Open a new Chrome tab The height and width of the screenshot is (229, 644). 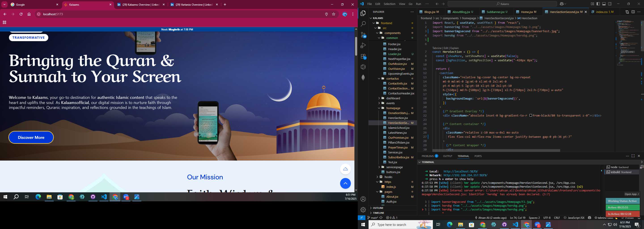pyautogui.click(x=225, y=4)
